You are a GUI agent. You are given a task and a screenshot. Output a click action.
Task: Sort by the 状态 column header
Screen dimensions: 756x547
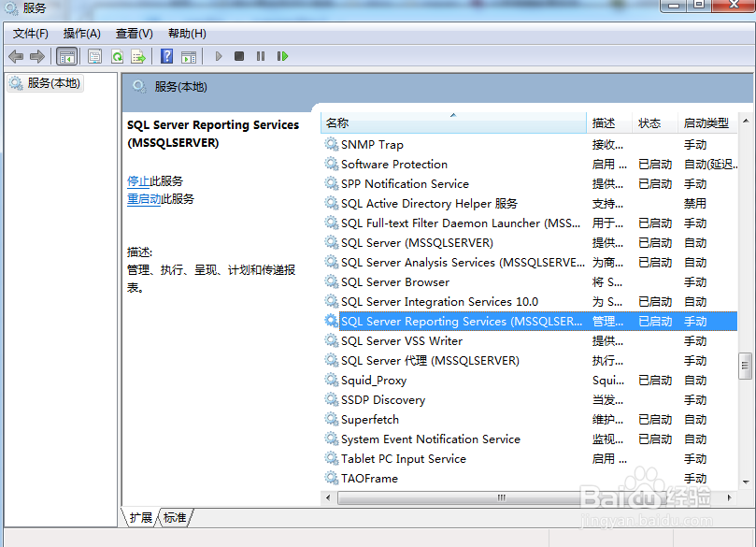(655, 123)
